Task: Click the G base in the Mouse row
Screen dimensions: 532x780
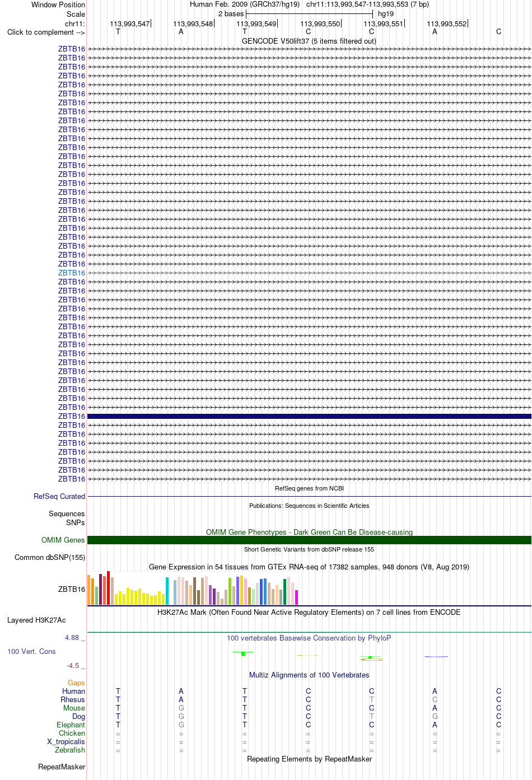Action: click(181, 708)
